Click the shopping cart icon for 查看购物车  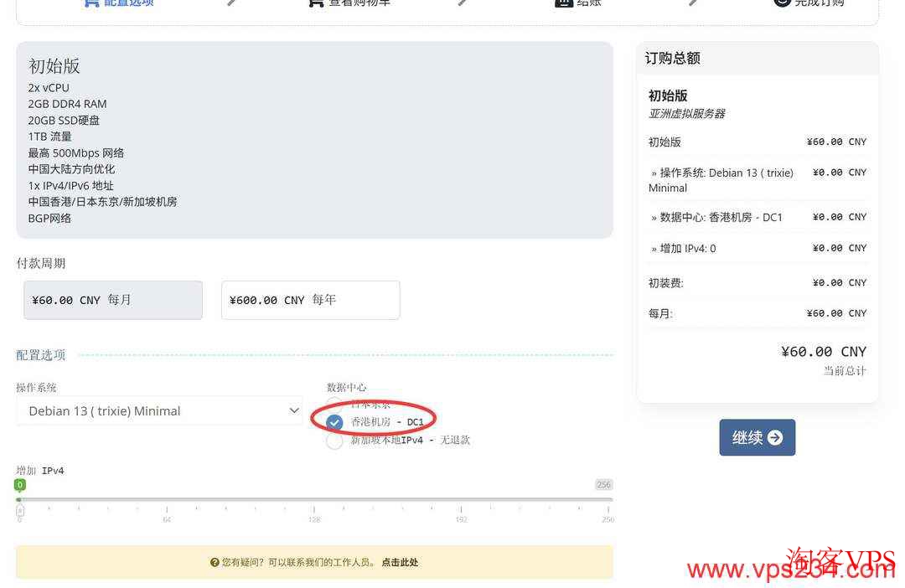316,3
